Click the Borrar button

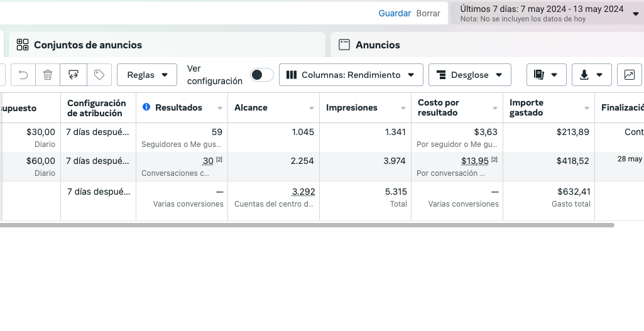tap(428, 13)
